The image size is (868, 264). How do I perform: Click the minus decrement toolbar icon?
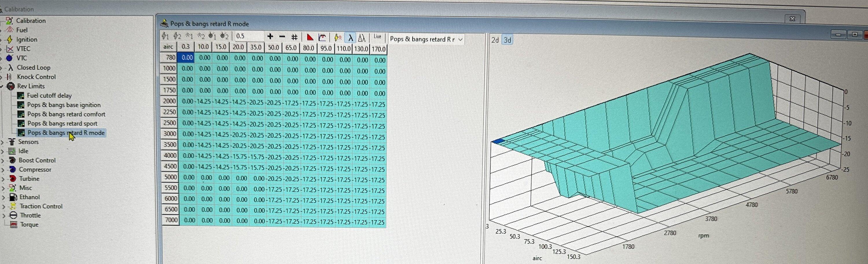(282, 37)
